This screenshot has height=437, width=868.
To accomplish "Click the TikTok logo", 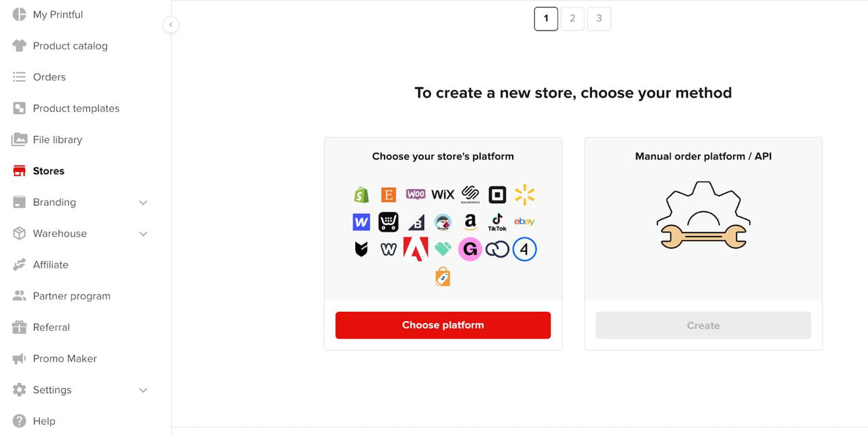I will point(497,222).
